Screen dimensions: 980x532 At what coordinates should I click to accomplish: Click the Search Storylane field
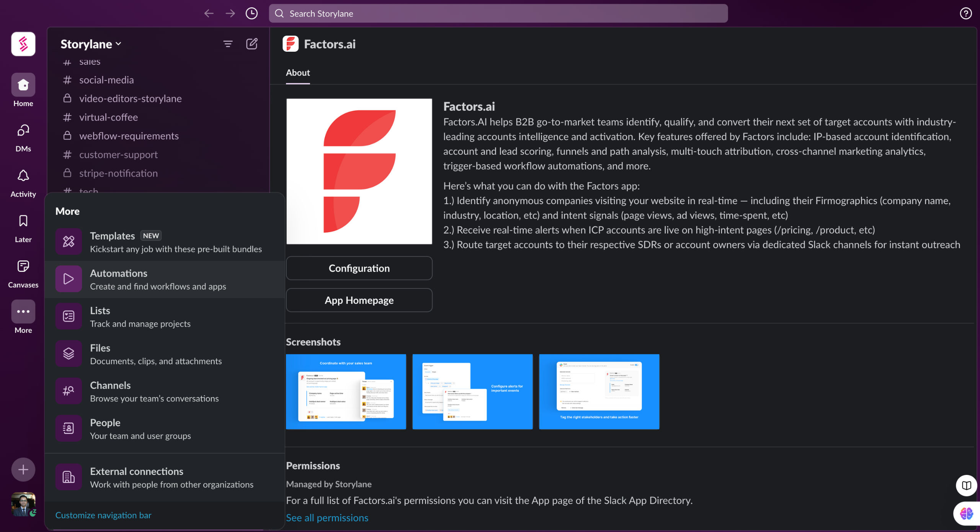498,13
